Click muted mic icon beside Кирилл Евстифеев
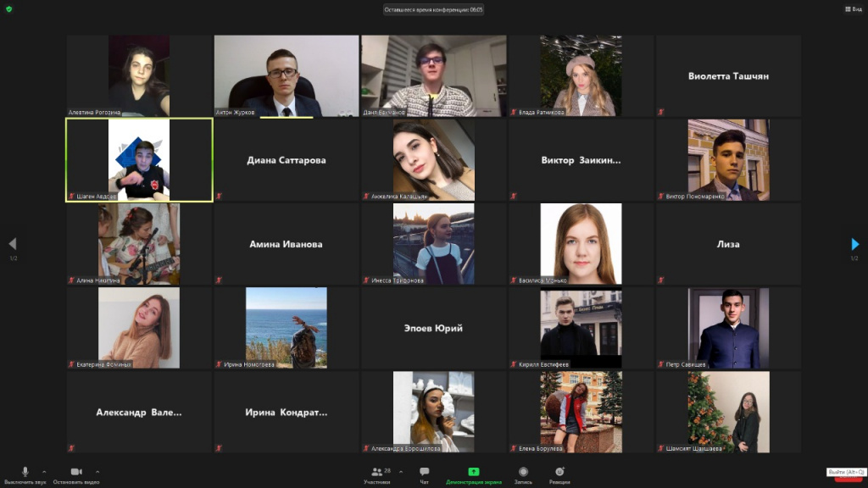The height and width of the screenshot is (488, 868). [x=513, y=364]
